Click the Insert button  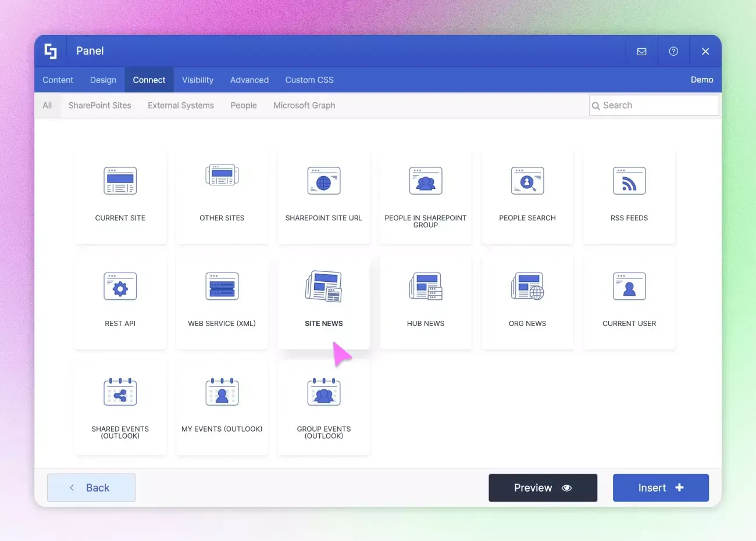(x=661, y=488)
